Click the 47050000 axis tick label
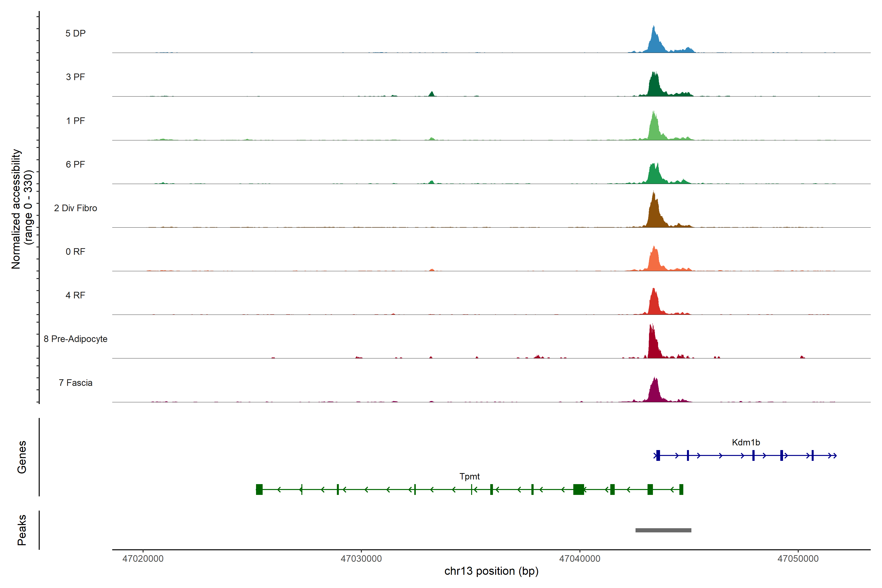 coord(798,558)
